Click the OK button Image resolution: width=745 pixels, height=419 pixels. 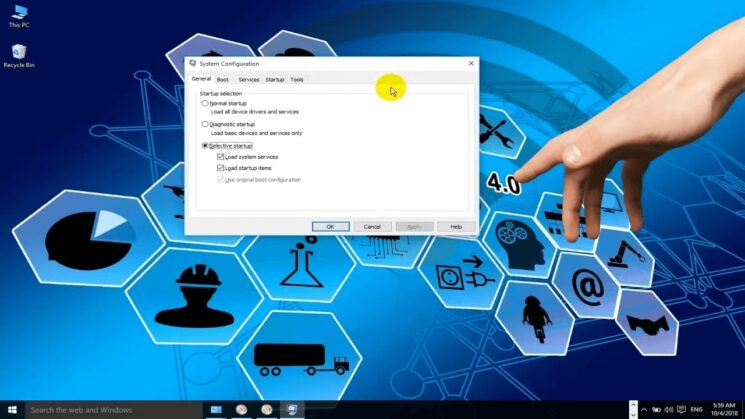[x=330, y=227]
